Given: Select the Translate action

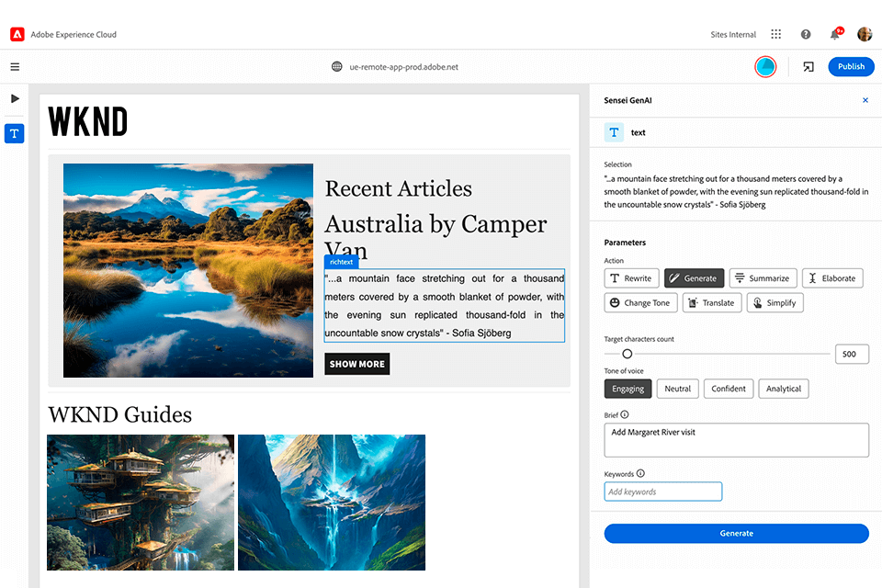Looking at the screenshot, I should (x=712, y=302).
